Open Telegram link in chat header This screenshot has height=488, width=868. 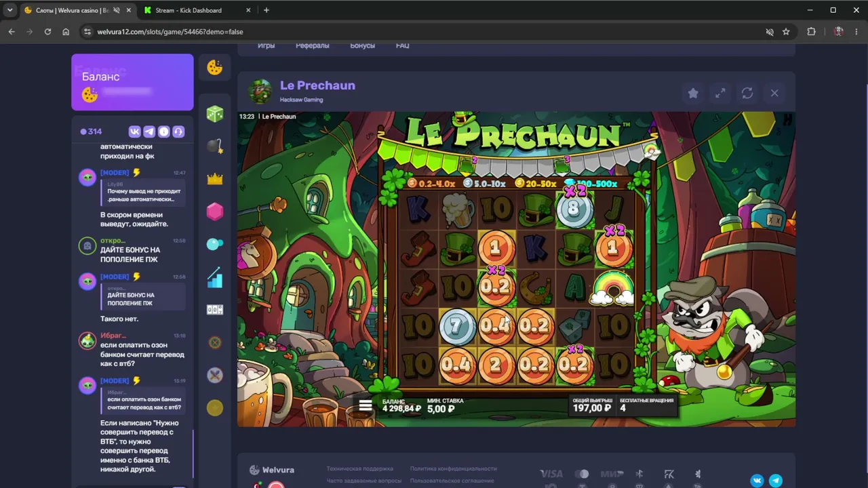149,131
